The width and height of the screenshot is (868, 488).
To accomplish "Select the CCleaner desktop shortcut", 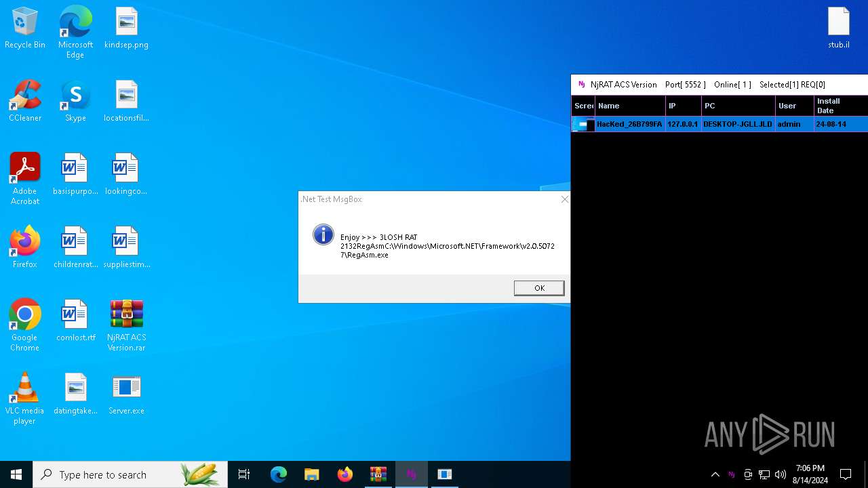I will tap(25, 102).
